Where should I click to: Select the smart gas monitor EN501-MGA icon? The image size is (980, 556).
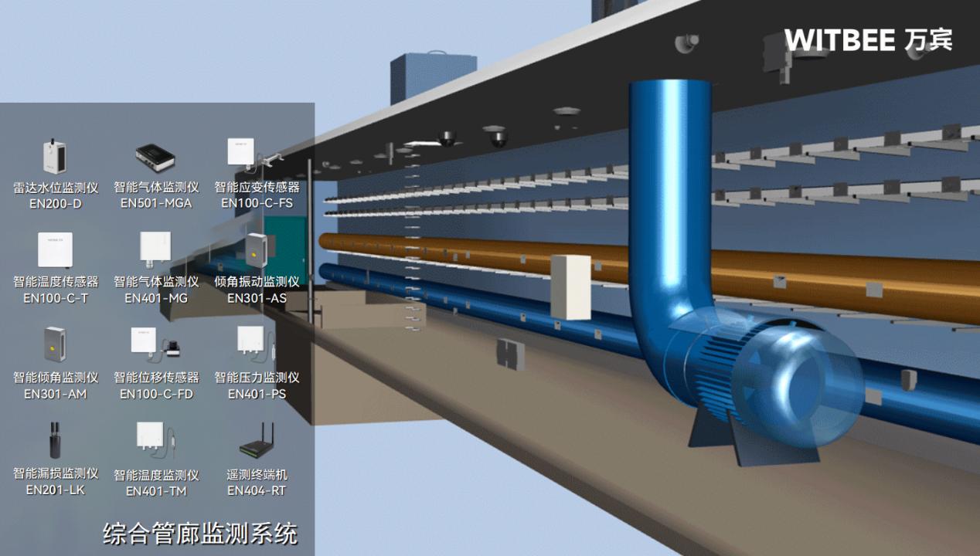(x=155, y=157)
